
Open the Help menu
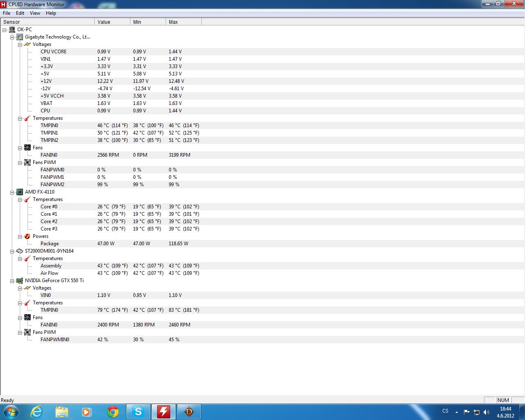(51, 13)
